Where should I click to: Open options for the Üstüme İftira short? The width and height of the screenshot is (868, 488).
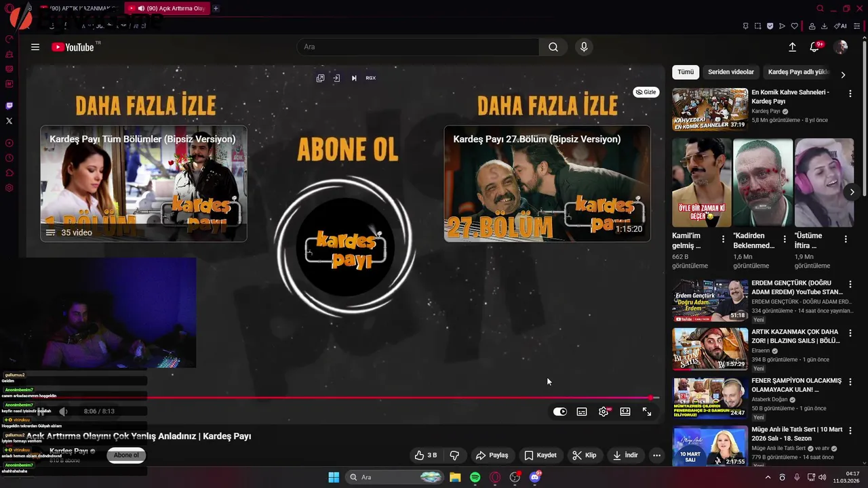click(846, 239)
